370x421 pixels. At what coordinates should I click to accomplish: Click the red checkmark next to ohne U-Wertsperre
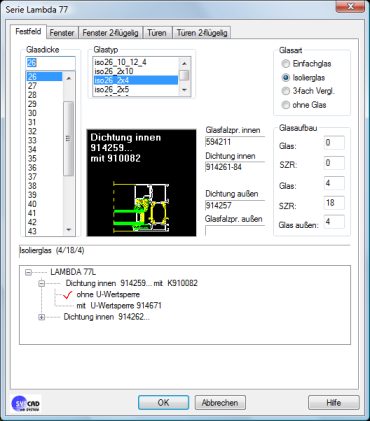tap(67, 295)
